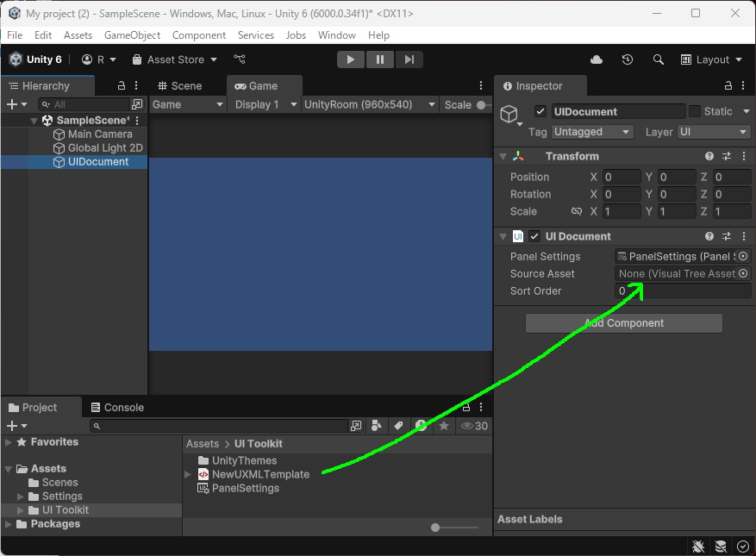This screenshot has height=556, width=756.
Task: Click the Project create plus button
Action: pyautogui.click(x=16, y=426)
